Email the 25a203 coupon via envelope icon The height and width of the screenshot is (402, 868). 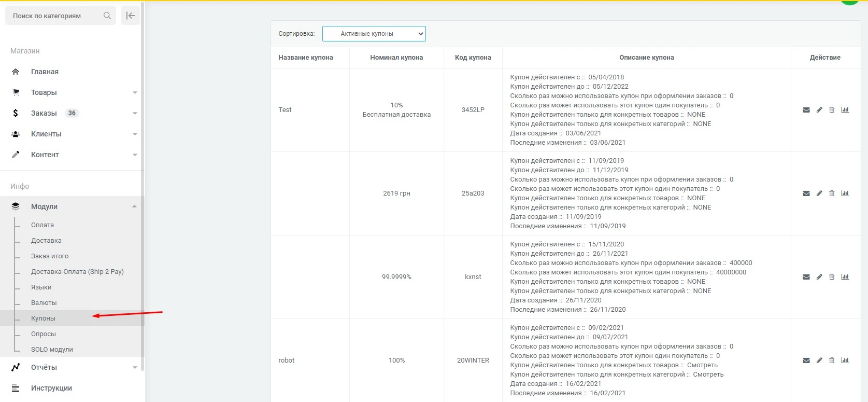(x=806, y=193)
